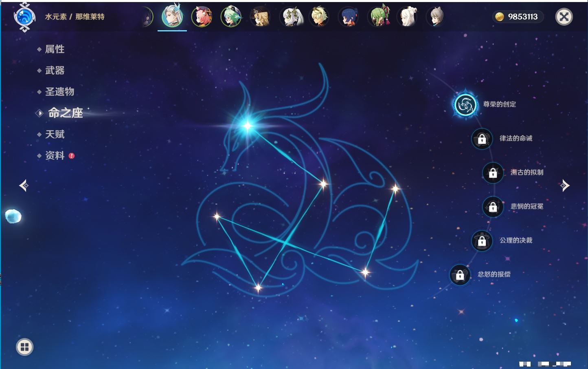Open the 天赋 talents tab
The width and height of the screenshot is (588, 369).
(55, 134)
